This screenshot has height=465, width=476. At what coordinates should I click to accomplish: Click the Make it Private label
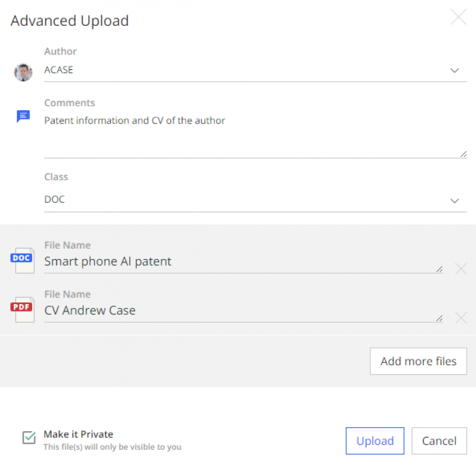pyautogui.click(x=78, y=434)
